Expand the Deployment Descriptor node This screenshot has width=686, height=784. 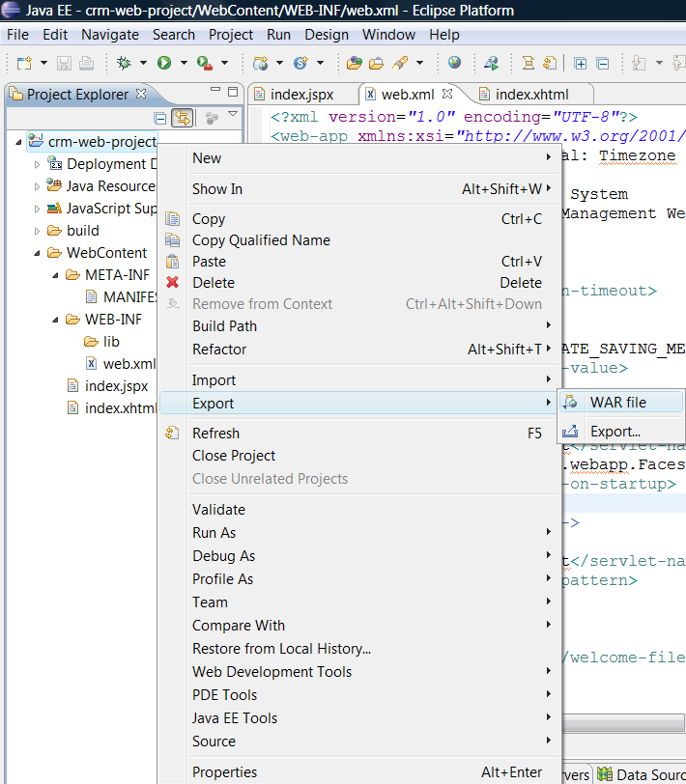click(37, 164)
